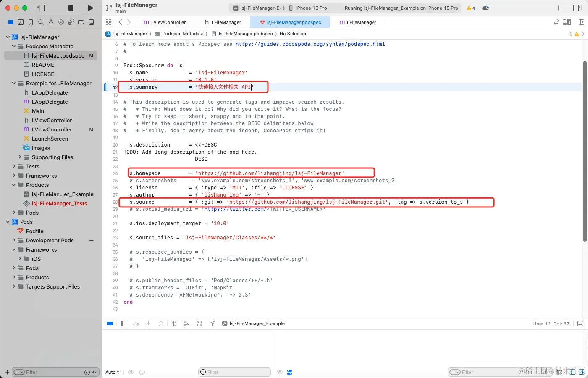Stop the running scheme
This screenshot has height=378, width=588.
[x=71, y=8]
